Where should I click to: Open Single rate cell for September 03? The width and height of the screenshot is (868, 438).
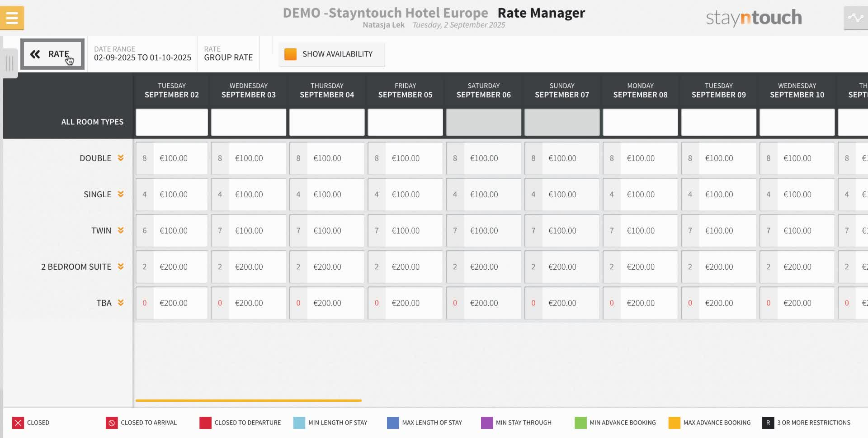pyautogui.click(x=249, y=195)
